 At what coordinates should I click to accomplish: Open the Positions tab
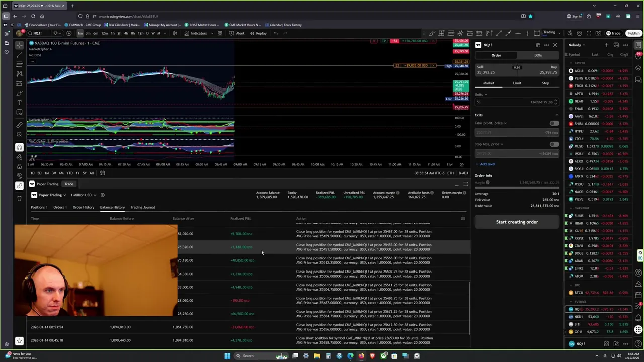39,207
